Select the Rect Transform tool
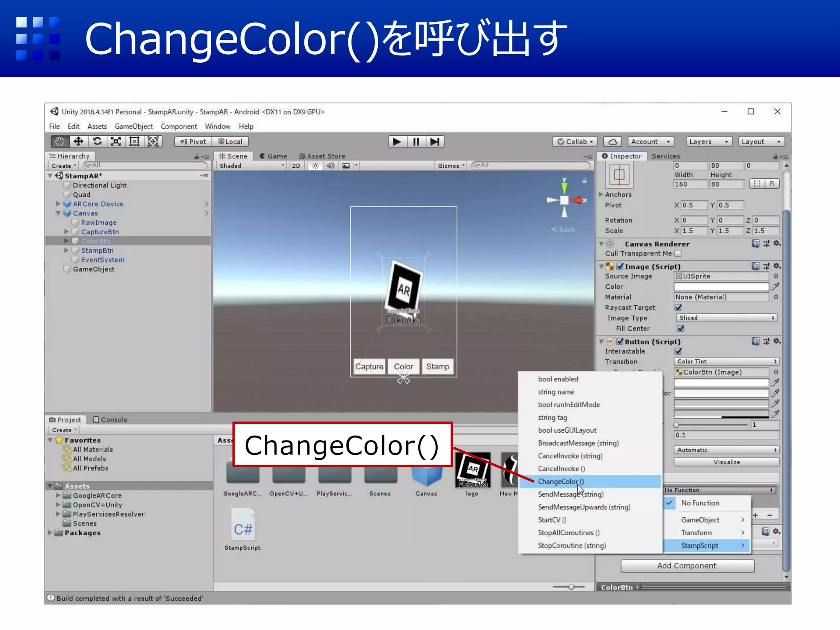 click(134, 142)
